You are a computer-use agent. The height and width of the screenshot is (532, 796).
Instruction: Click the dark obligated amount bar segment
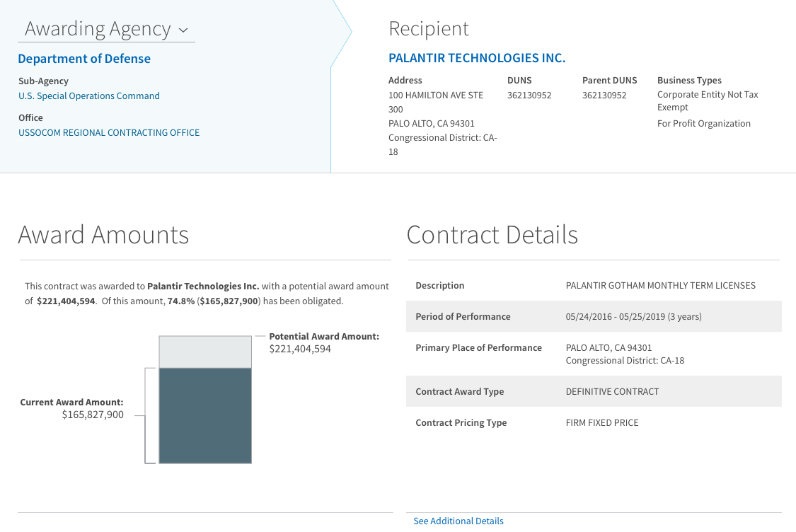tap(205, 416)
